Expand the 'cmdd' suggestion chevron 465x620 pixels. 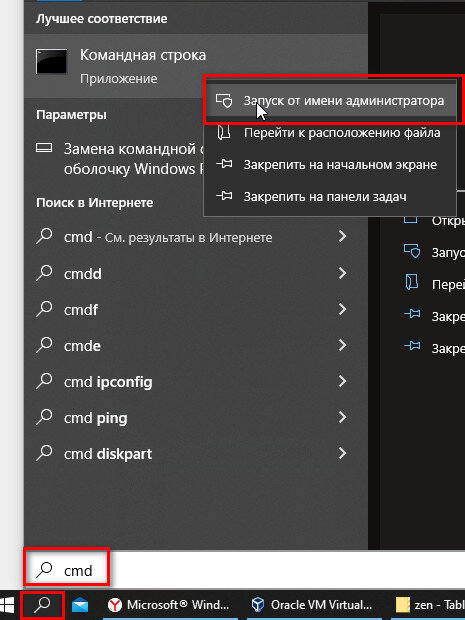click(x=342, y=273)
